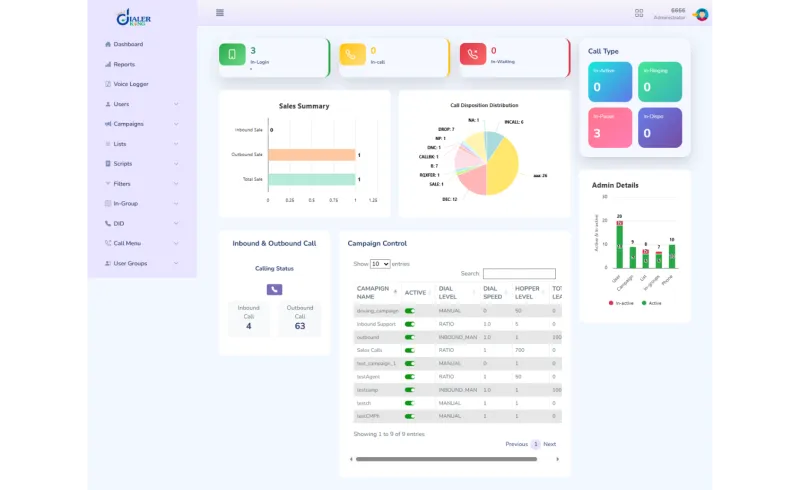Open the Dashboard menu item
Image resolution: width=800 pixels, height=490 pixels.
coord(128,44)
